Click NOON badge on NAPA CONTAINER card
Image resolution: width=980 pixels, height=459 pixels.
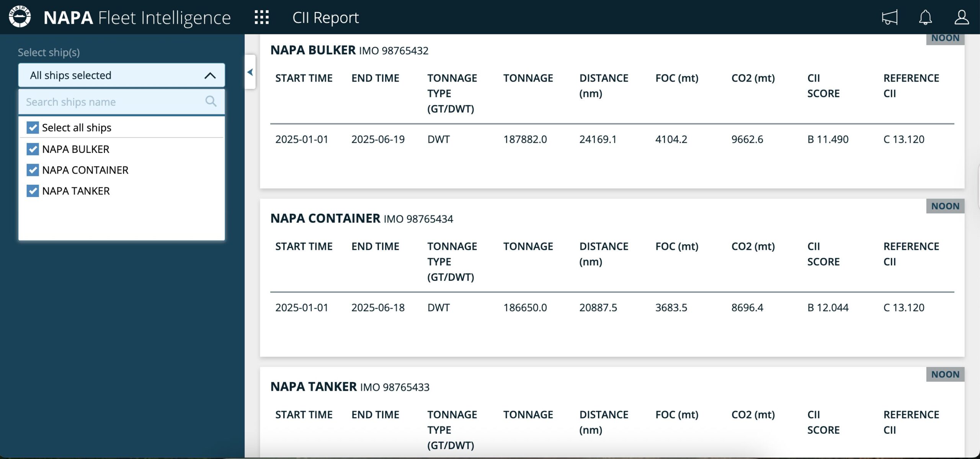point(945,206)
